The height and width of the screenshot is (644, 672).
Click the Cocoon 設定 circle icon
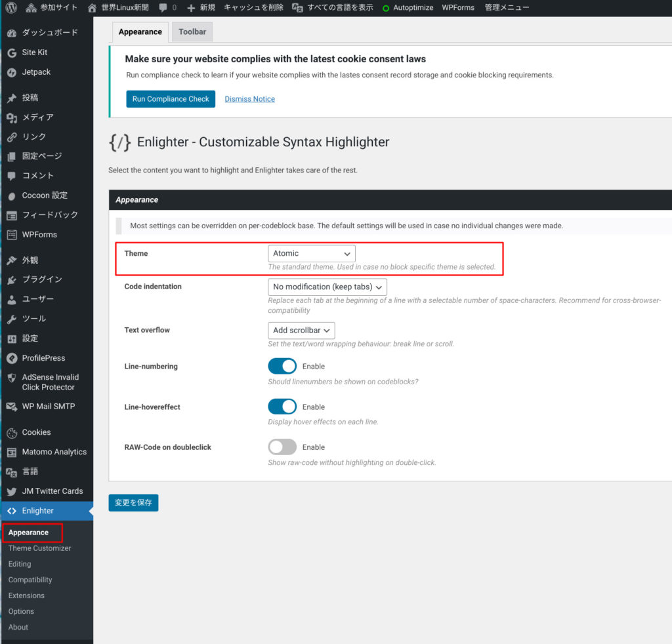12,196
